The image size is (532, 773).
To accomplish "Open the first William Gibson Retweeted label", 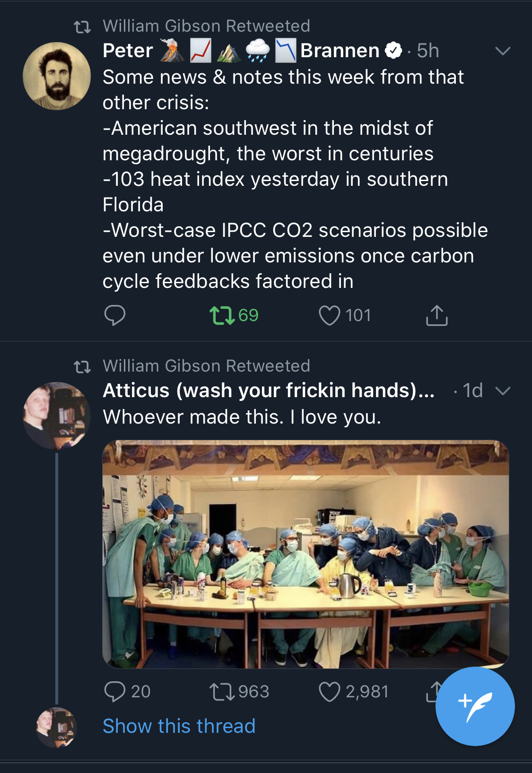I will (x=206, y=26).
